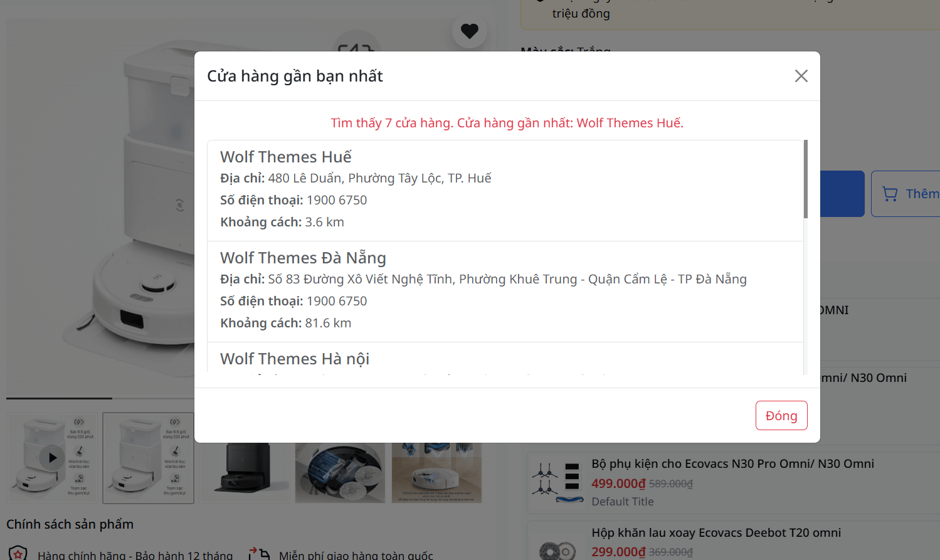Click the free shipping return icon
The width and height of the screenshot is (940, 560).
259,554
